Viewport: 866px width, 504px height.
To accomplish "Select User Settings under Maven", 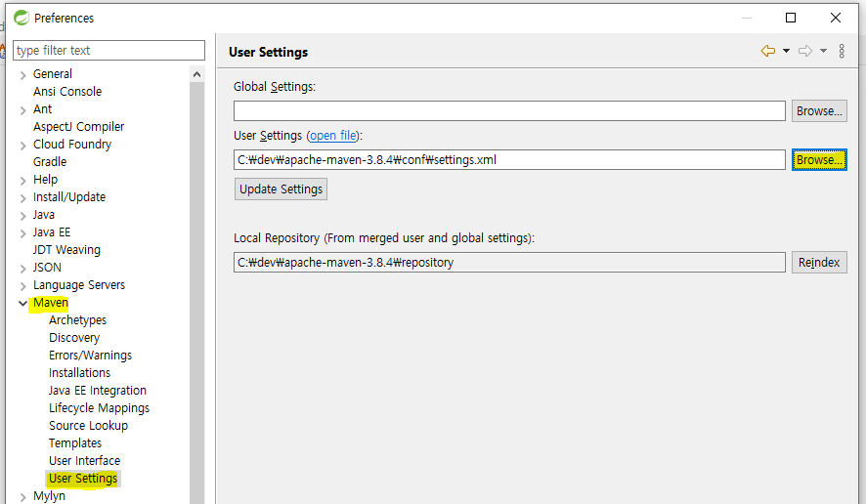I will 83,478.
